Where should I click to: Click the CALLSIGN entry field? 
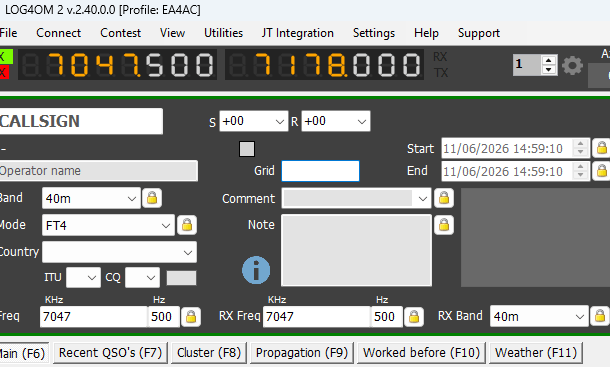81,121
